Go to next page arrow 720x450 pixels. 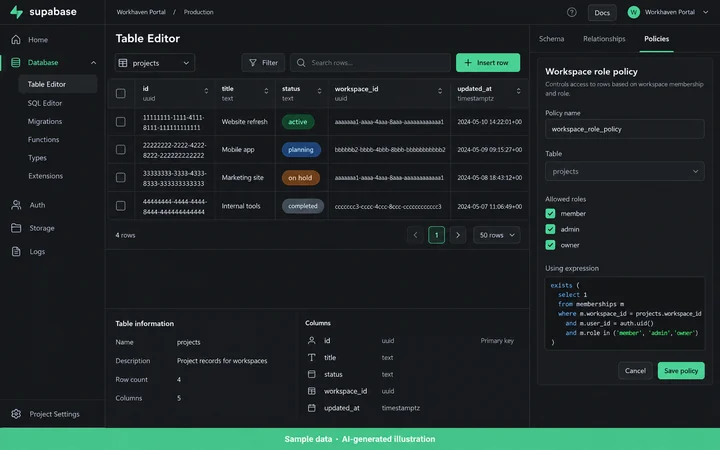[x=458, y=235]
